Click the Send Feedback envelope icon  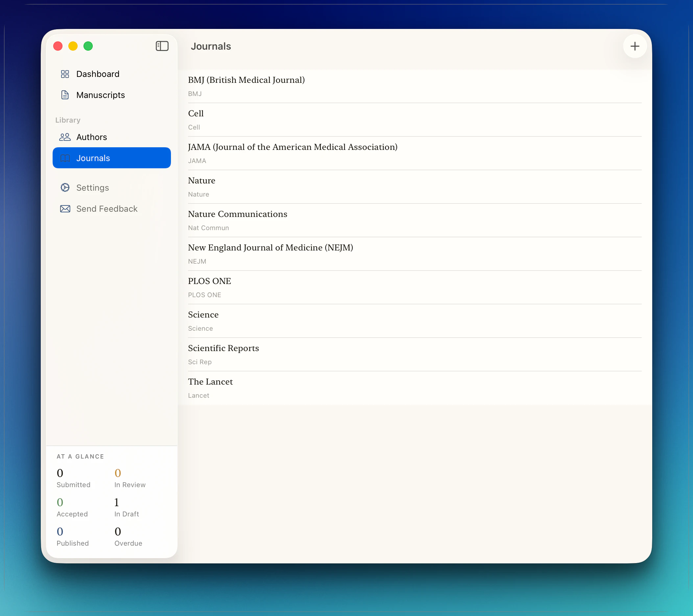point(65,208)
